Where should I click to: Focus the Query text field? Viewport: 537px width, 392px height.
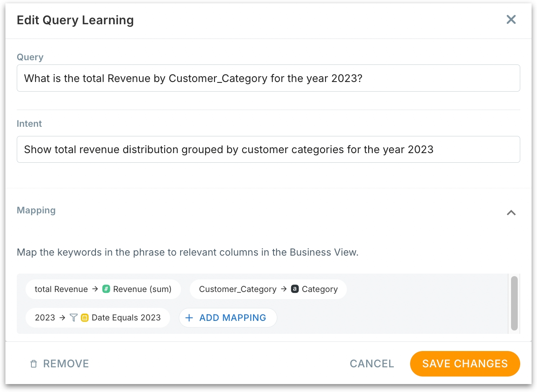pos(268,78)
